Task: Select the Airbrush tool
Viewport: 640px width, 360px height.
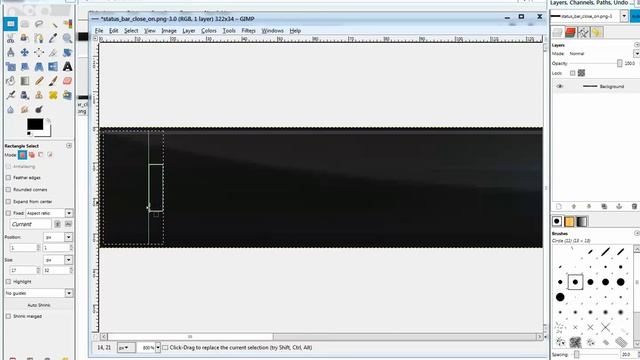Action: point(11,95)
